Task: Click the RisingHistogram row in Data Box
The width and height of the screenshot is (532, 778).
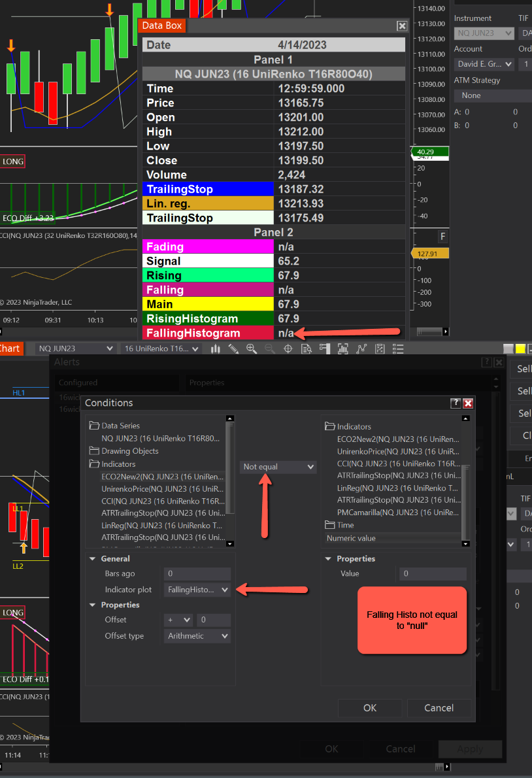Action: 274,318
